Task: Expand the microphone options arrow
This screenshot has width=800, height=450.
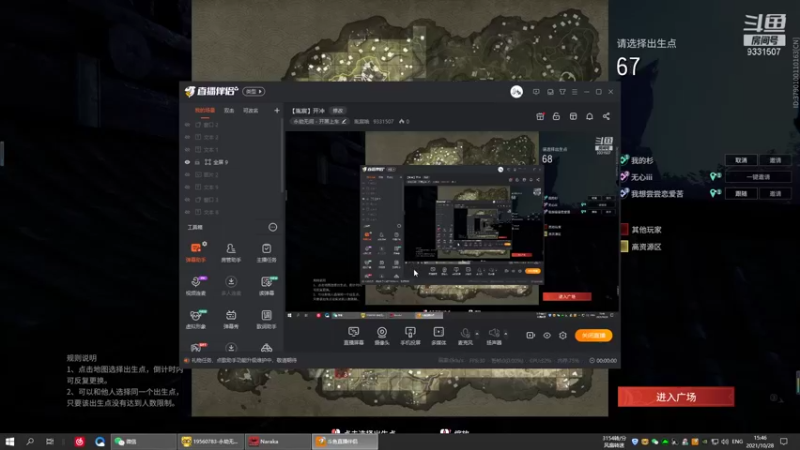Action: pyautogui.click(x=477, y=334)
